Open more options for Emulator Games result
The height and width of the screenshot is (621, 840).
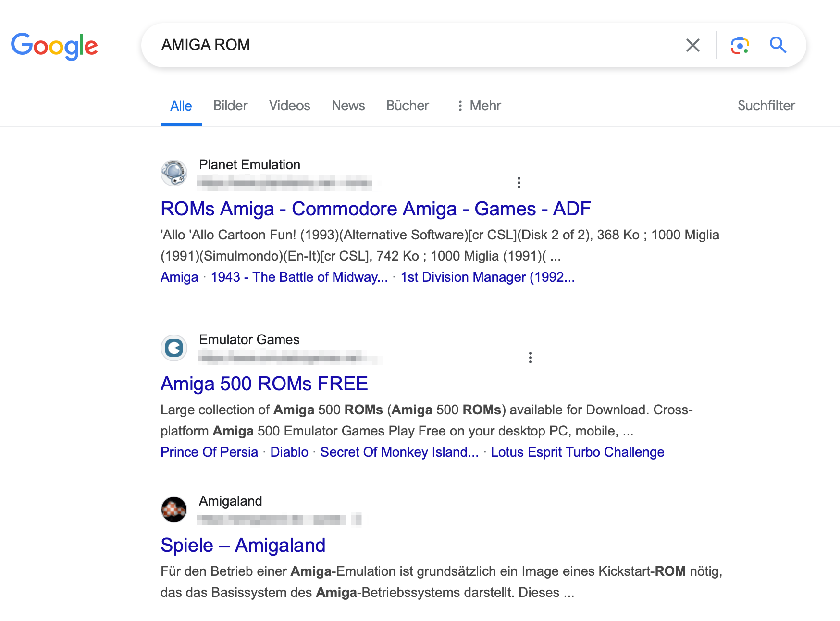pyautogui.click(x=530, y=358)
